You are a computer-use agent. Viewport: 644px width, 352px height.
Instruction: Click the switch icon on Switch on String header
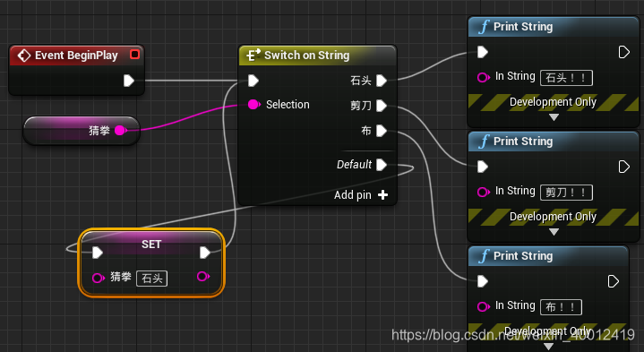tap(253, 55)
